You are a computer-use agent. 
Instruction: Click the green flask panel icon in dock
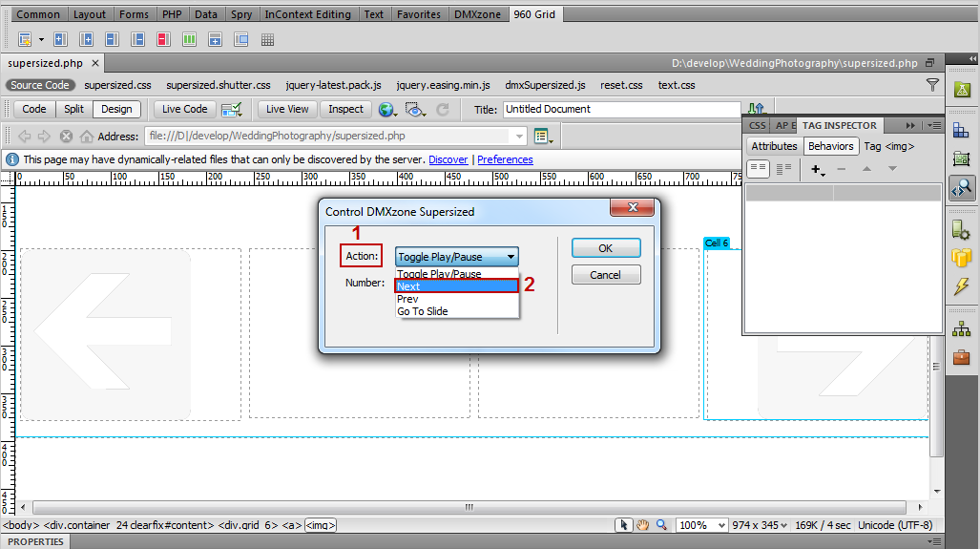tap(962, 90)
